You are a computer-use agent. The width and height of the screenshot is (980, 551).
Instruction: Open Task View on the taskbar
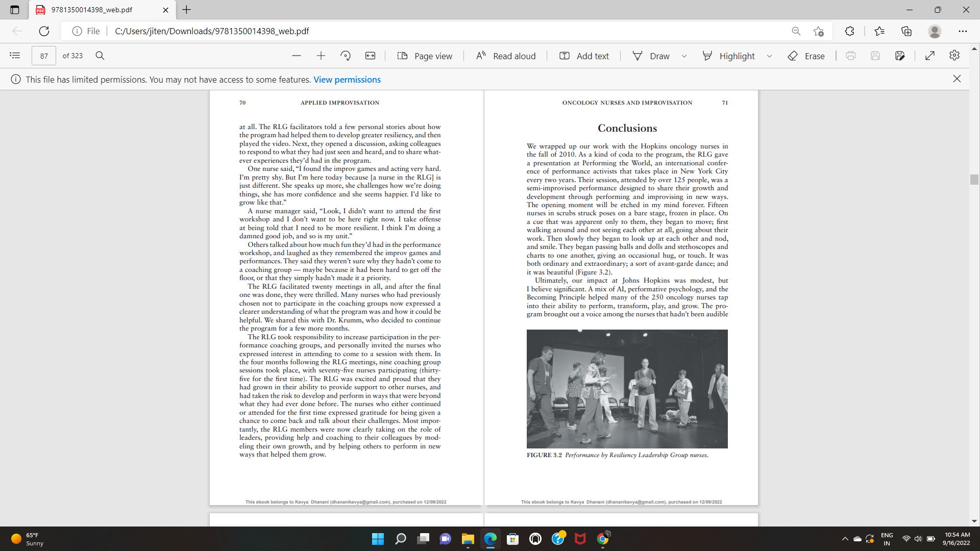pyautogui.click(x=423, y=539)
